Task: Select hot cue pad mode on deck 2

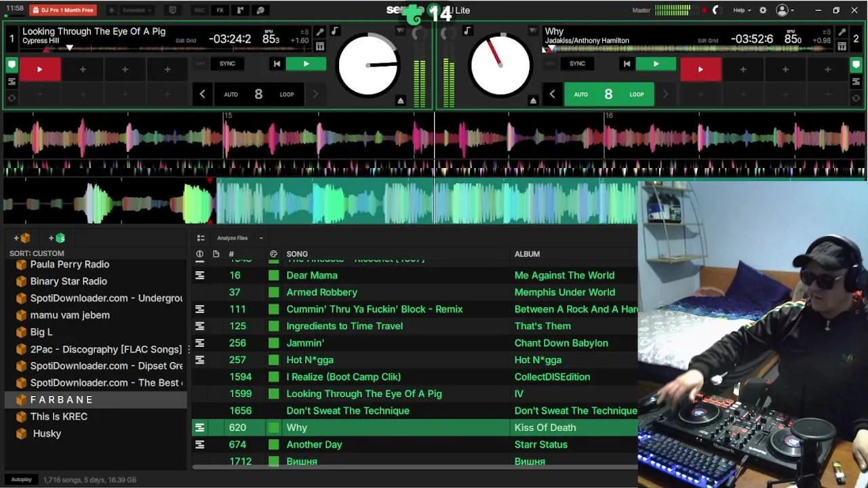Action: point(856,65)
